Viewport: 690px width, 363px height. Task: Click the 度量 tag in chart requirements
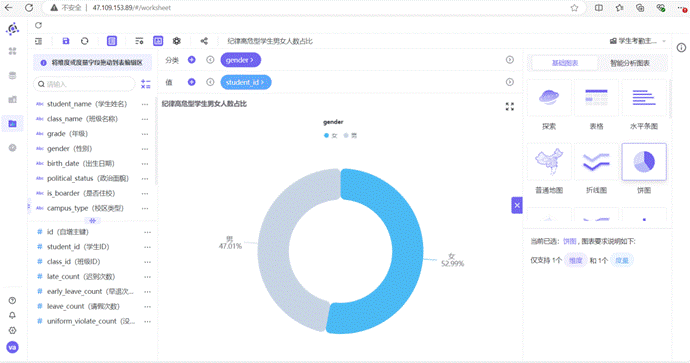click(622, 260)
